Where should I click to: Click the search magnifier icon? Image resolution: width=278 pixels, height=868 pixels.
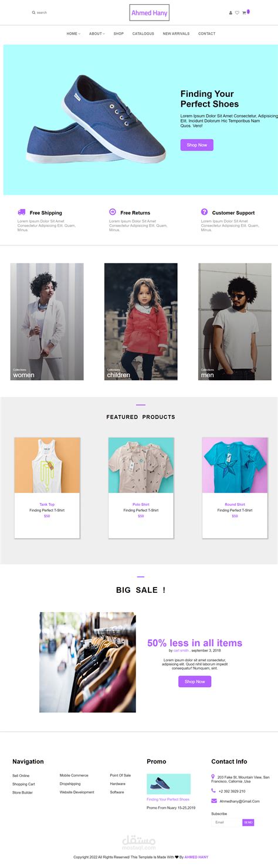coord(33,12)
